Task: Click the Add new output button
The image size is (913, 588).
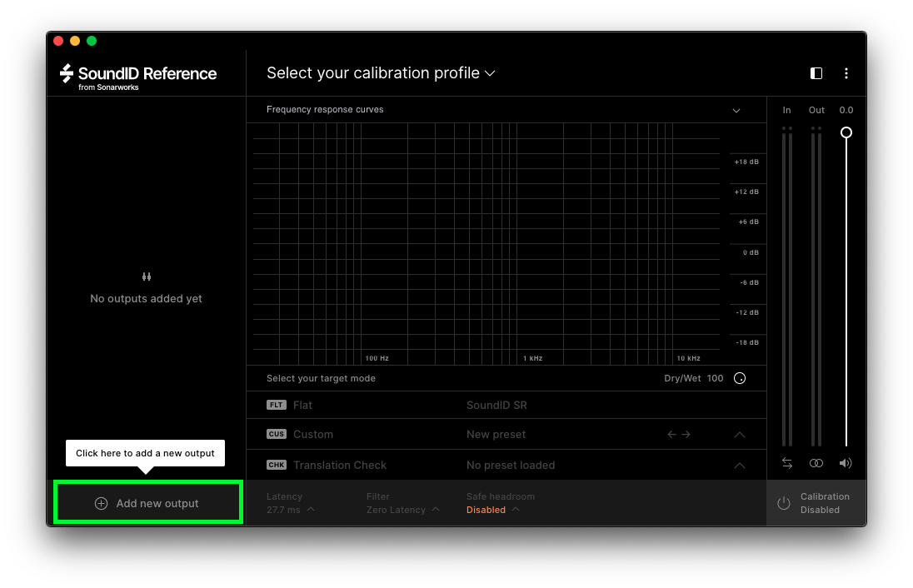Action: point(148,503)
